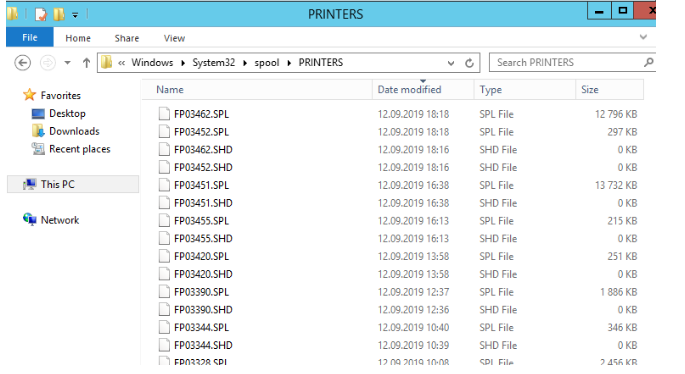This screenshot has height=374, width=685.
Task: Click the PRINTERS breadcrumb
Action: 321,62
